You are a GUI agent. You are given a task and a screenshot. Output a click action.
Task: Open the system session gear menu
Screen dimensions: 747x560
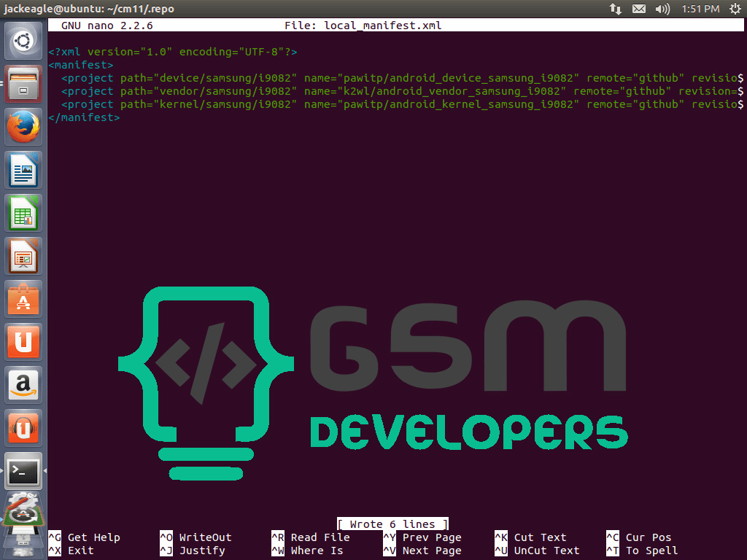click(x=735, y=9)
